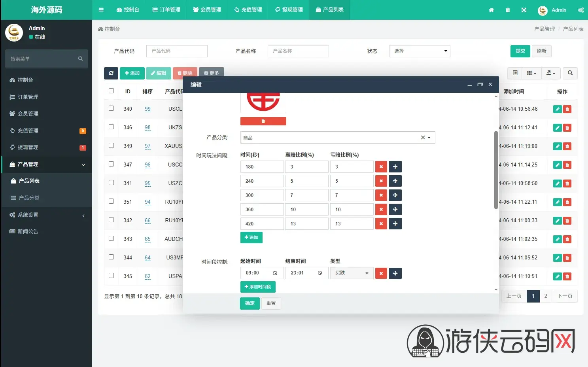Open the settings cogs icon top right
588x367 pixels.
[x=581, y=10]
